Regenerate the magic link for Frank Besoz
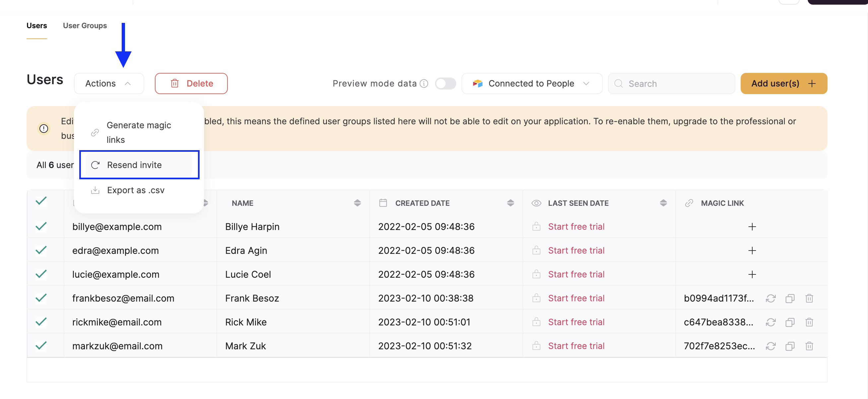Image resolution: width=868 pixels, height=399 pixels. 771,298
